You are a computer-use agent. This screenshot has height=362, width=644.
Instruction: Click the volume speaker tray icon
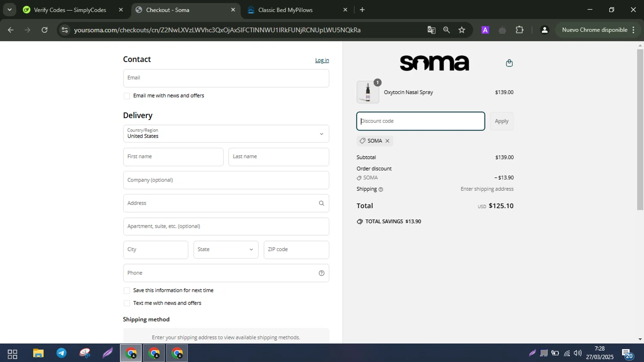pos(578,353)
